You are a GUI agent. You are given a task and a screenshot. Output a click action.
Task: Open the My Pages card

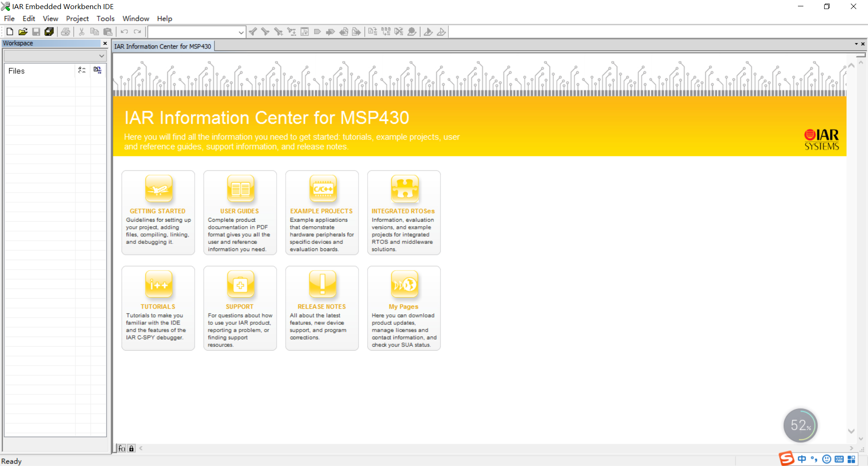pyautogui.click(x=404, y=308)
